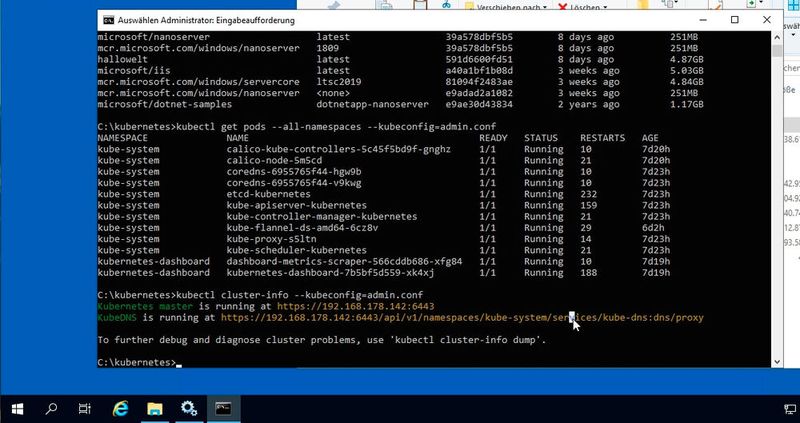Image resolution: width=800 pixels, height=423 pixels.
Task: Click the console vertical scrollbar thumb
Action: [x=777, y=51]
